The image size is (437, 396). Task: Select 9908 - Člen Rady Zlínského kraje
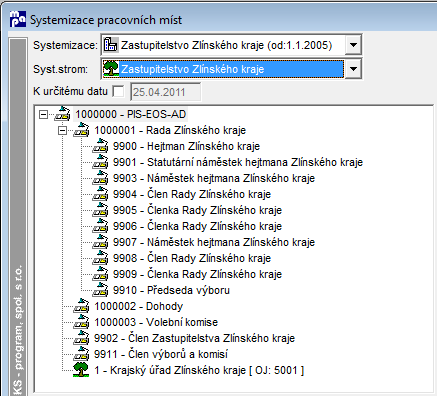[x=192, y=258]
